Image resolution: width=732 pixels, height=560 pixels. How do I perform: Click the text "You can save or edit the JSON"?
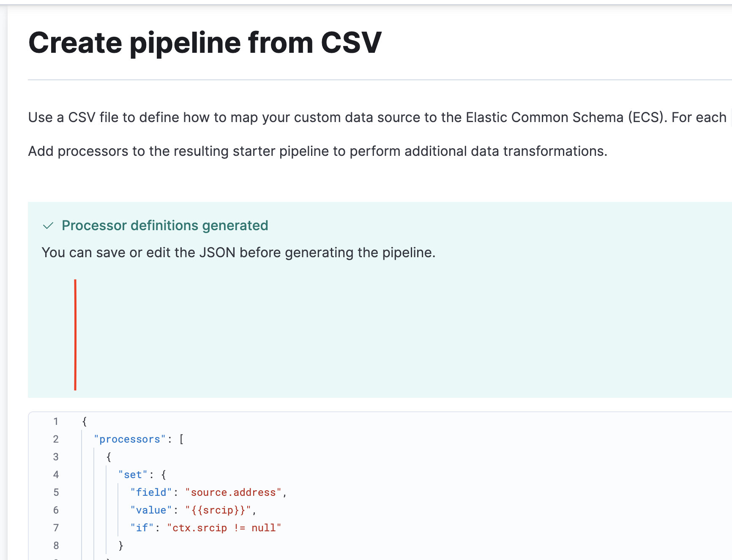point(139,253)
